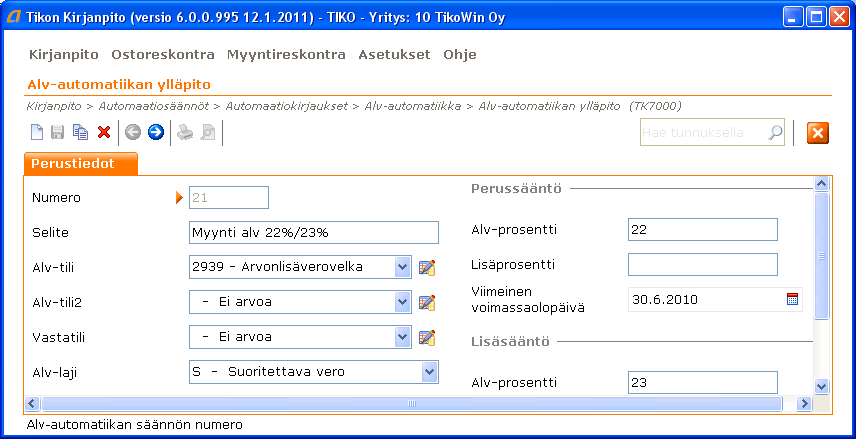Viewport: 856px width, 439px height.
Task: Click the vertical scrollbar thumb
Action: click(x=822, y=256)
